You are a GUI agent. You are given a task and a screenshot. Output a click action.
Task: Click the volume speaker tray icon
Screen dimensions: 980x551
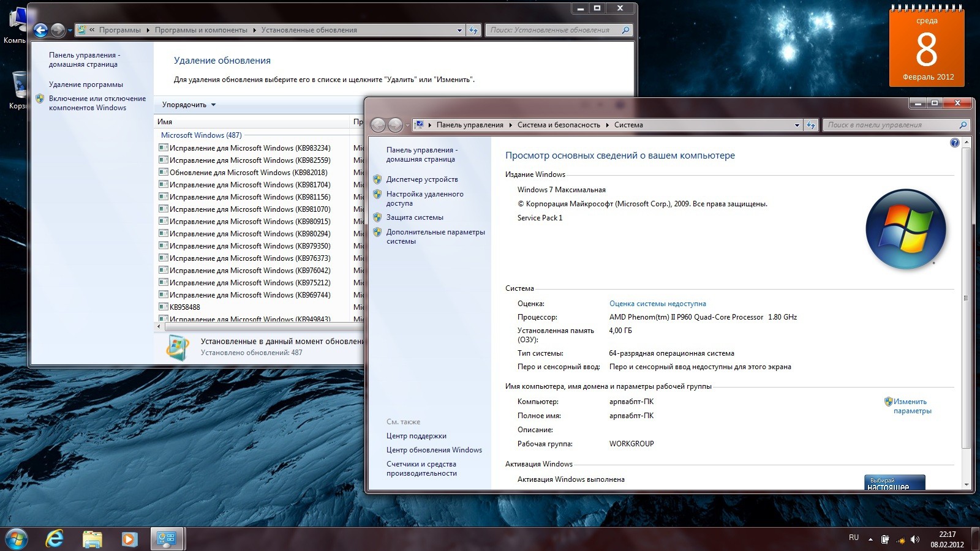pyautogui.click(x=915, y=539)
